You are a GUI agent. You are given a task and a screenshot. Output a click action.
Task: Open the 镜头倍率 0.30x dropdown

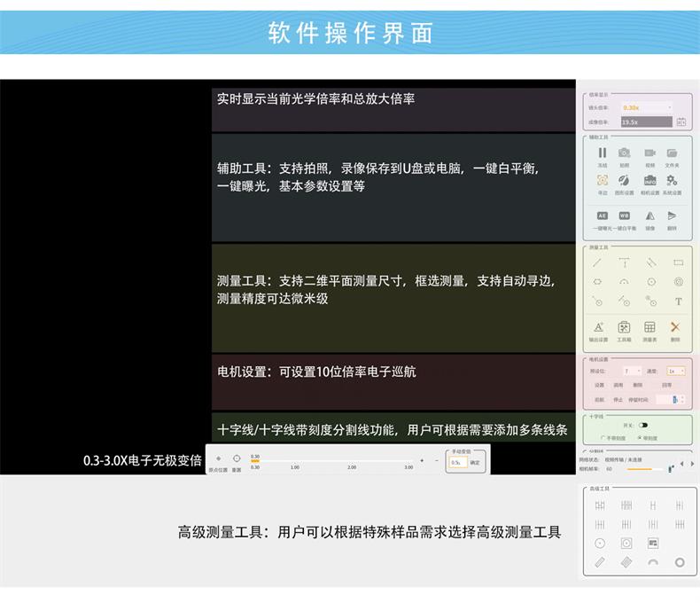click(648, 106)
